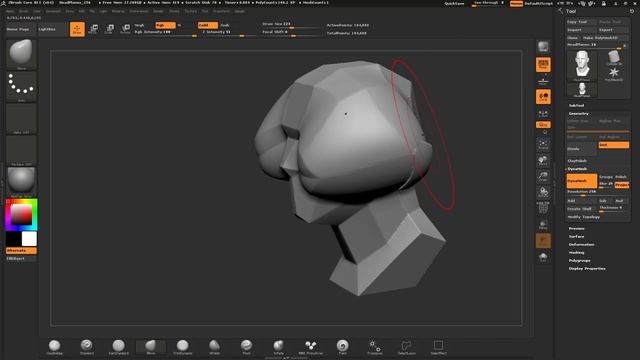Expand the Polygroups section

tap(580, 260)
